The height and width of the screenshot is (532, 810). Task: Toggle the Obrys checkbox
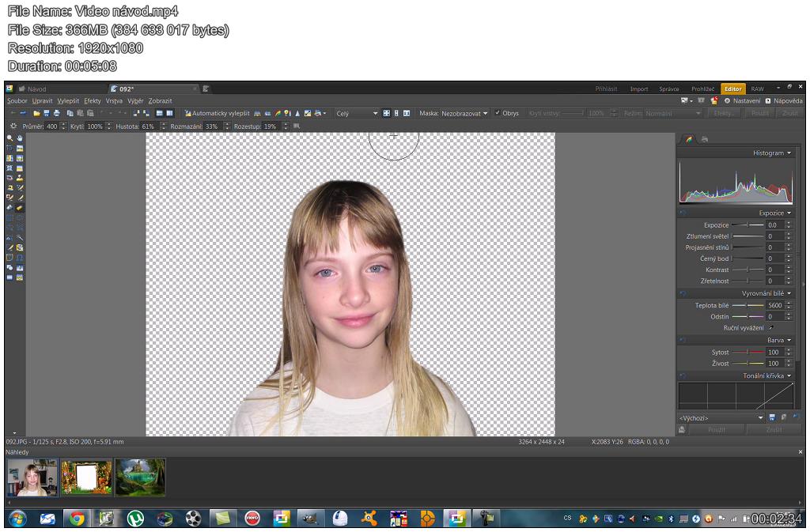coord(498,114)
